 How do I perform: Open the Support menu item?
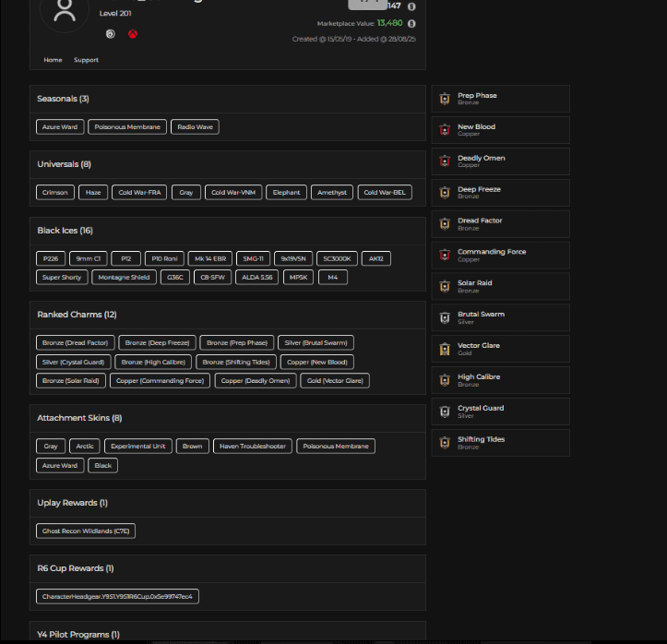coord(86,60)
